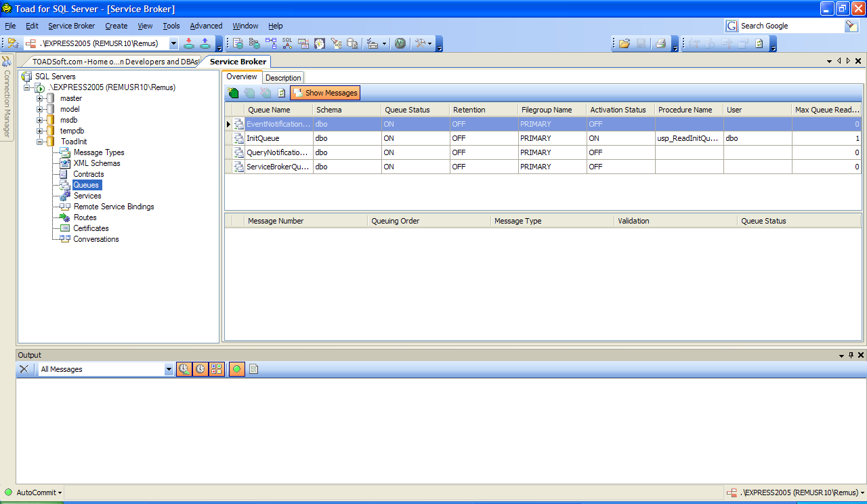
Task: Expand the msdb database node
Action: (40, 120)
